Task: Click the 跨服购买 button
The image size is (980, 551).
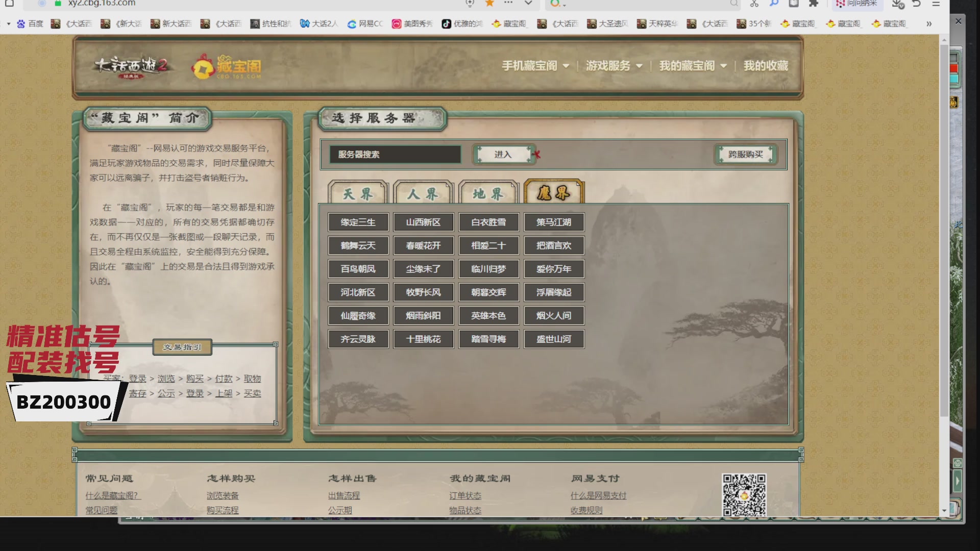Action: tap(745, 154)
